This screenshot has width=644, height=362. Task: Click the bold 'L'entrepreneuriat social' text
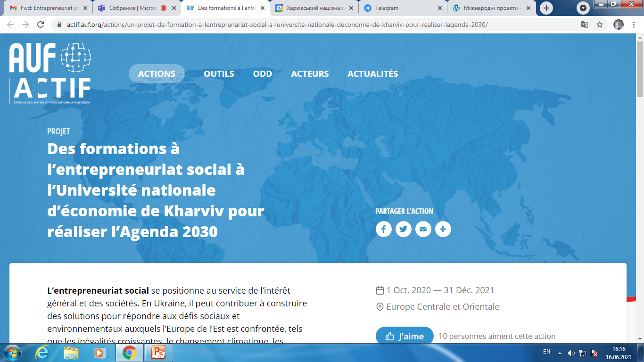tap(98, 290)
